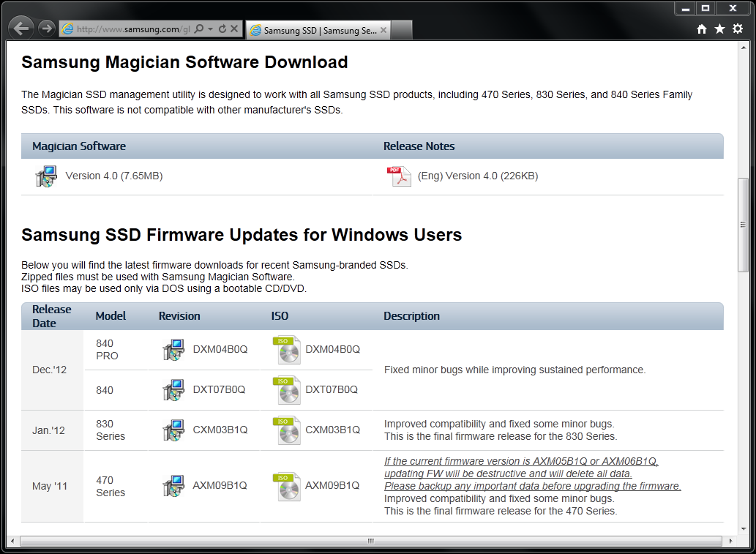Click the search magnifier in the address bar

tap(198, 29)
